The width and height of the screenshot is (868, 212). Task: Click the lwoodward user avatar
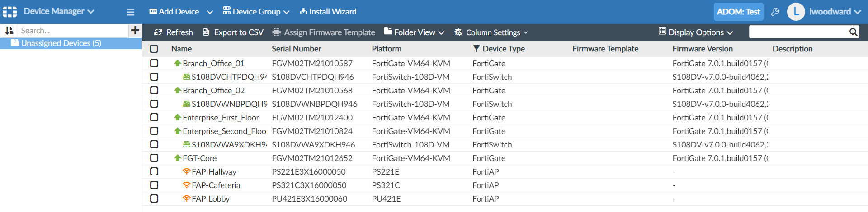pyautogui.click(x=796, y=12)
